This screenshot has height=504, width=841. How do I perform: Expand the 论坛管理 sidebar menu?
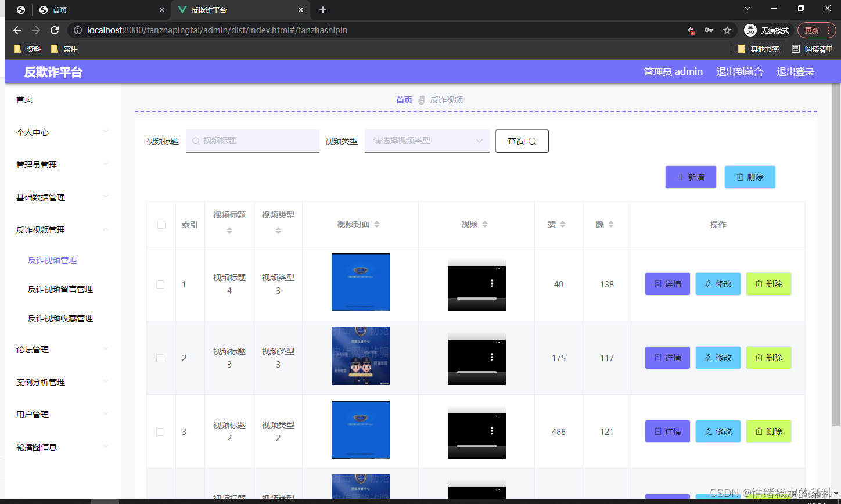tap(63, 350)
